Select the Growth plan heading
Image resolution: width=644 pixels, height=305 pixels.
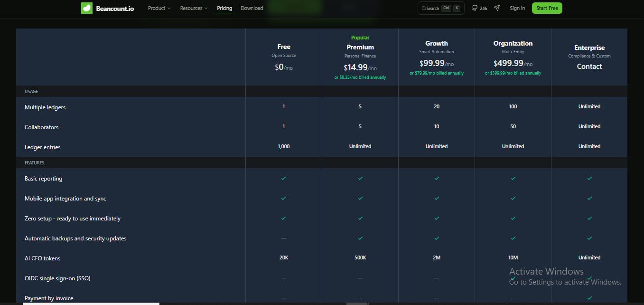[437, 43]
